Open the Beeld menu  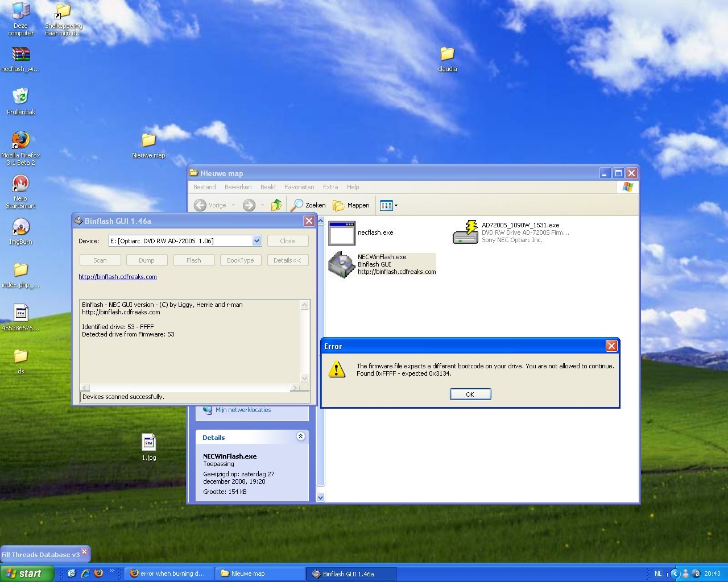(x=268, y=187)
